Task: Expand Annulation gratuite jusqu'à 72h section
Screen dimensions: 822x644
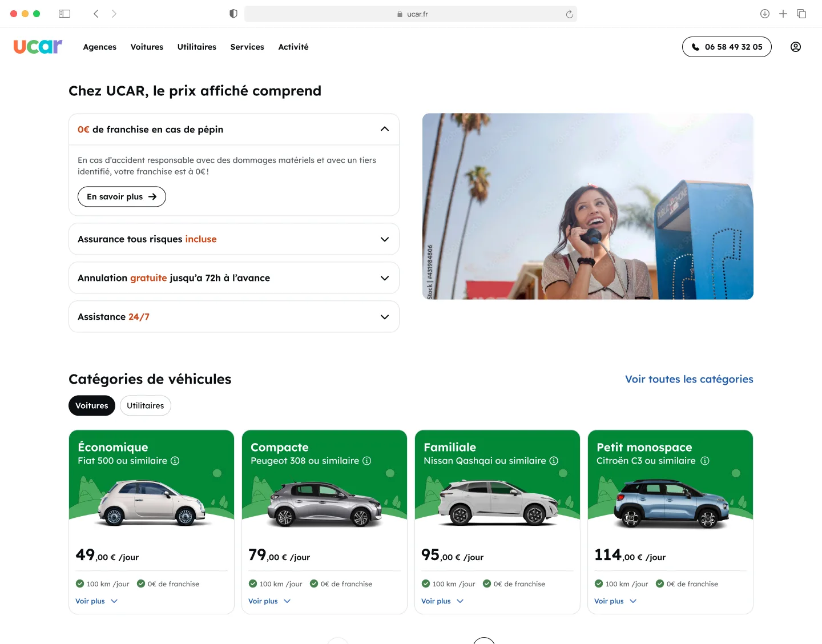Action: (234, 278)
